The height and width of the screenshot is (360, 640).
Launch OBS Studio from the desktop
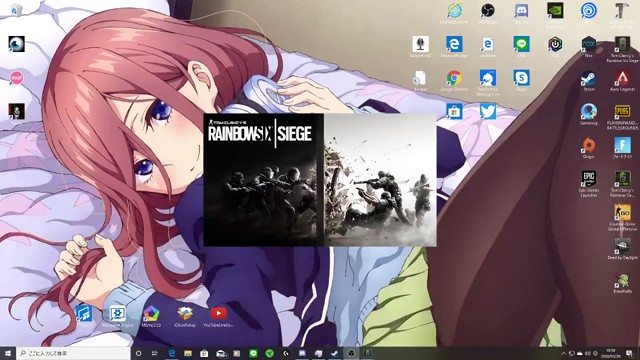487,11
